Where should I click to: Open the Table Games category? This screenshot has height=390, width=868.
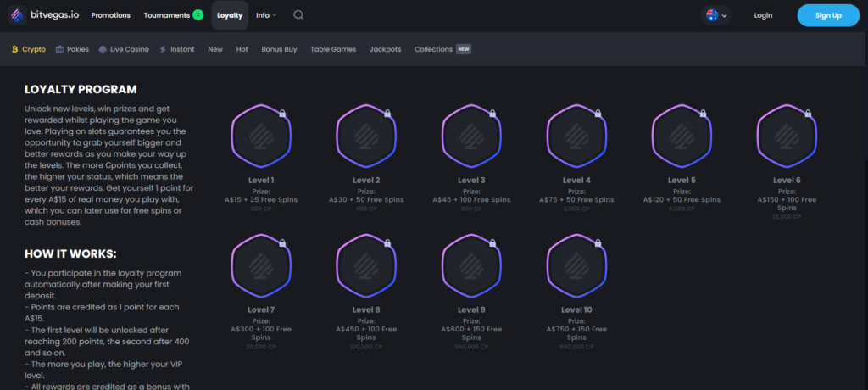click(333, 49)
